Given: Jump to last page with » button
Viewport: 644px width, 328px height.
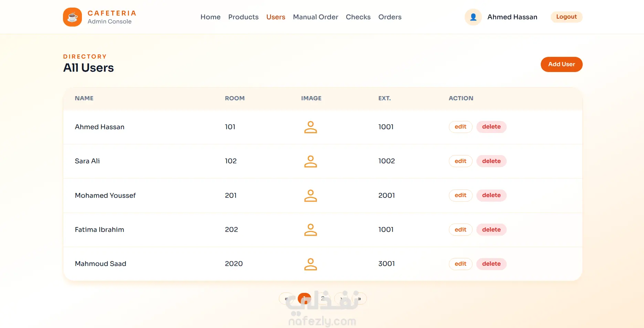Looking at the screenshot, I should [x=359, y=299].
